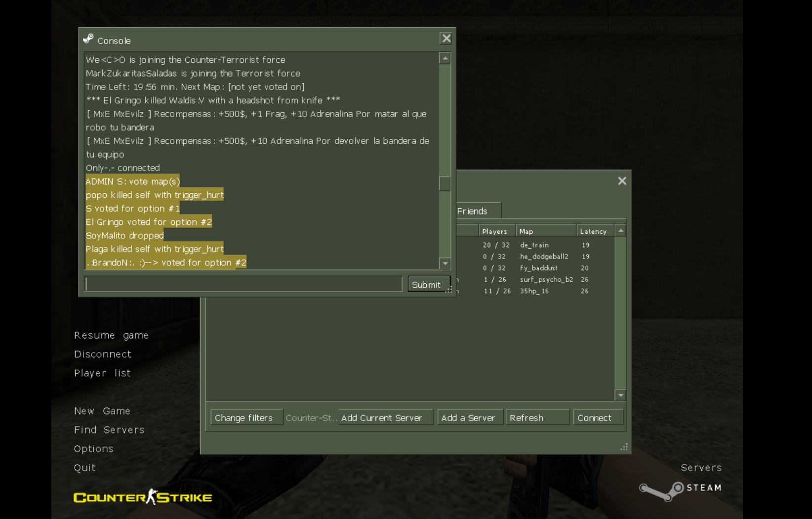Sort servers by Latency column
Screen dimensions: 812x519
tap(595, 231)
